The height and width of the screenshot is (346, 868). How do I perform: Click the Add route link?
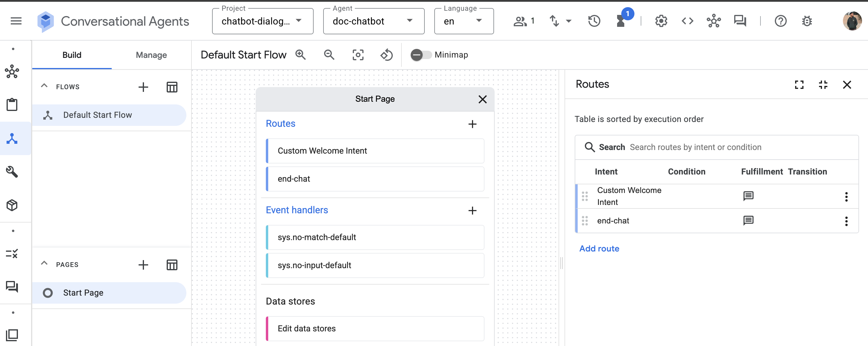[599, 248]
